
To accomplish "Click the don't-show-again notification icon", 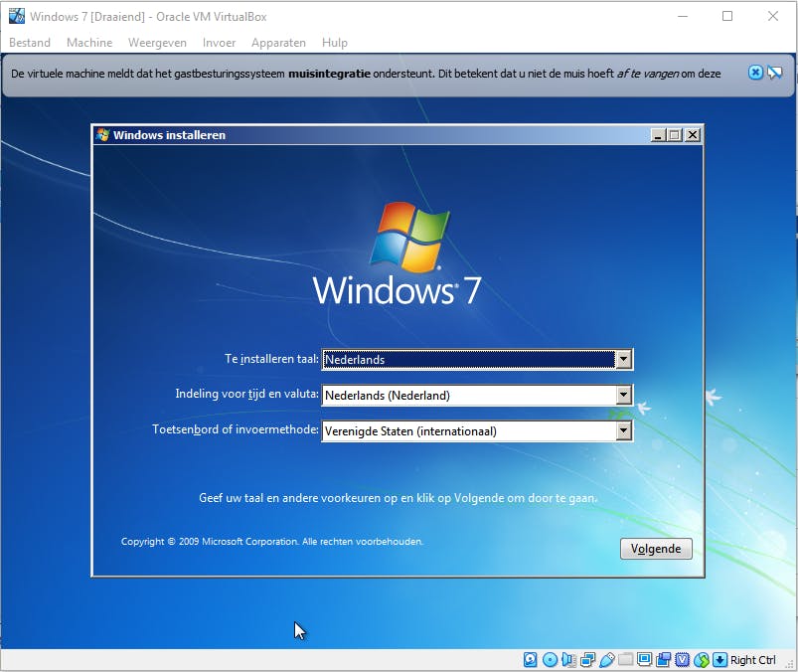I will tap(774, 73).
